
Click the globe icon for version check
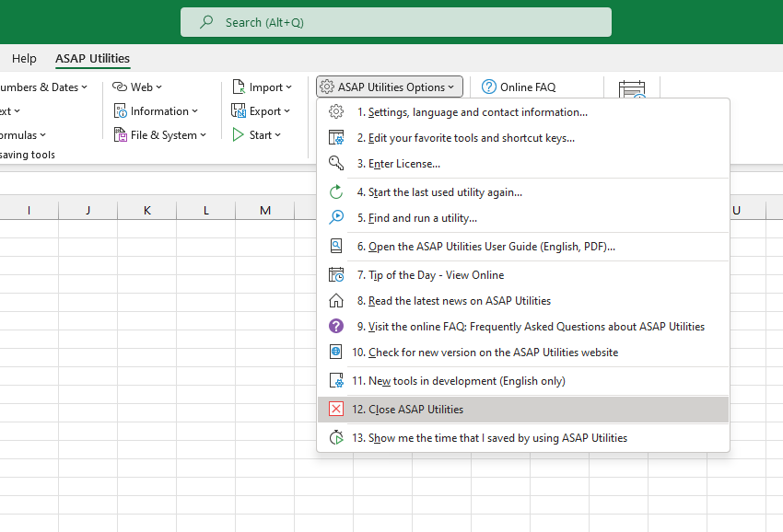click(x=336, y=352)
